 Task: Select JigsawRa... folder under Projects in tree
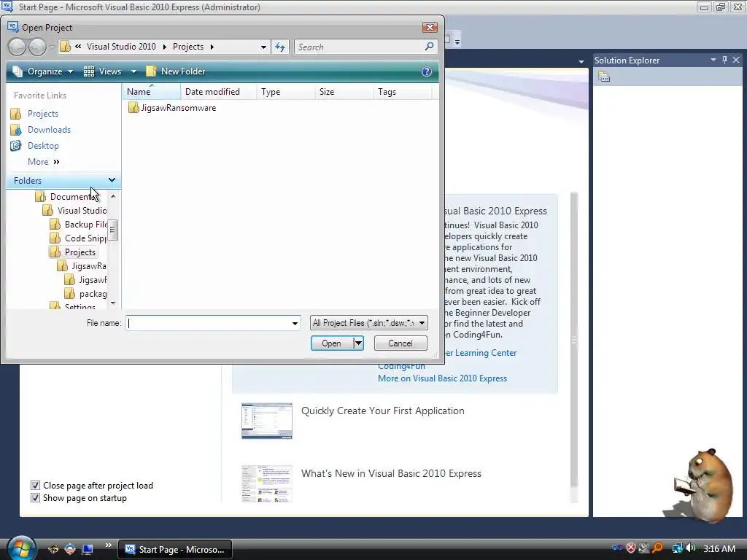pyautogui.click(x=82, y=265)
